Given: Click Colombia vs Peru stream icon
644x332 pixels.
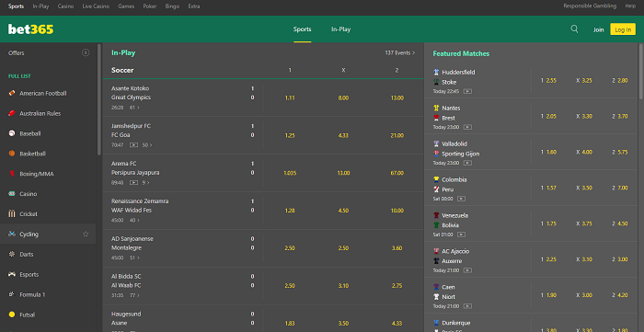Looking at the screenshot, I should (x=461, y=199).
